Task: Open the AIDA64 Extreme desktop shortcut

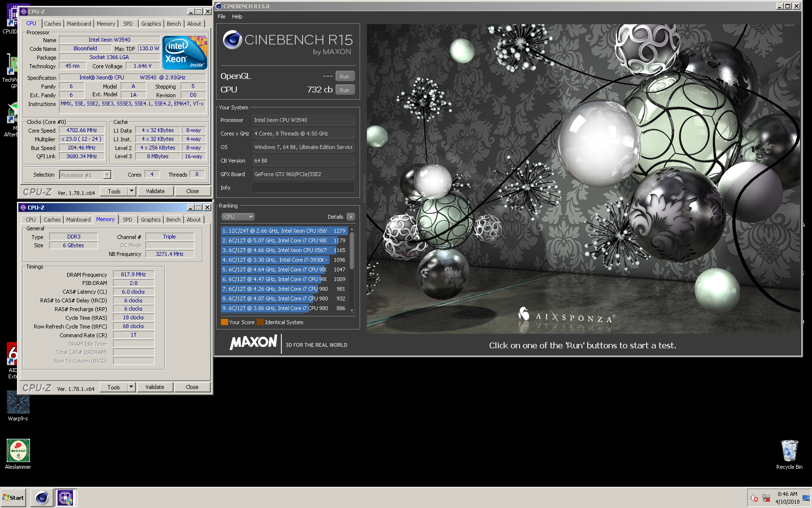Action: [x=12, y=360]
